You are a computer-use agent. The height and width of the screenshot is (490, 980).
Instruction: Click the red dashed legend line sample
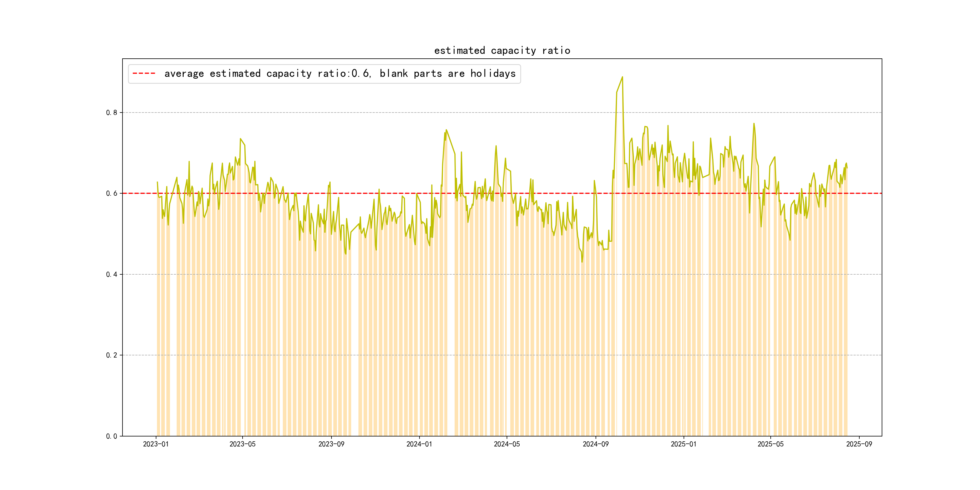tap(144, 73)
